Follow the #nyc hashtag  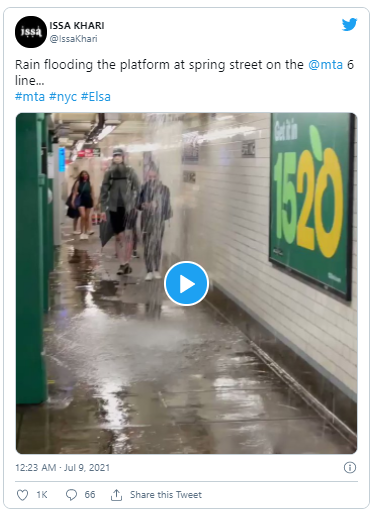point(63,97)
